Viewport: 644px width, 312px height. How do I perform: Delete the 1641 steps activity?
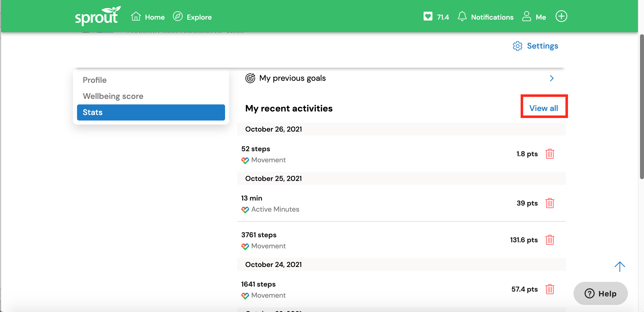coord(550,289)
